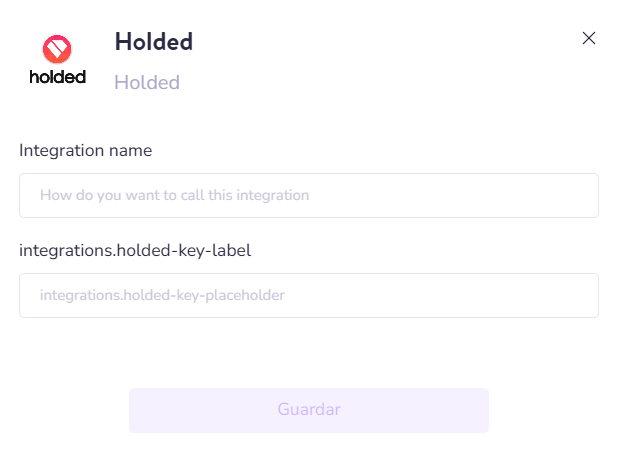Click the integrations.holded-key-label text
The image size is (623, 467).
pos(135,250)
